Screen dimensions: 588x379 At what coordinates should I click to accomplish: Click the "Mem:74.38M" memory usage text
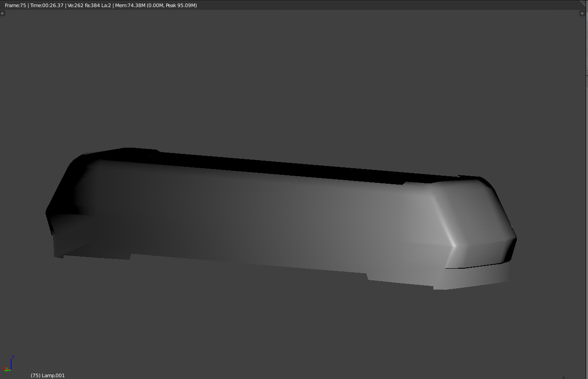(x=130, y=5)
